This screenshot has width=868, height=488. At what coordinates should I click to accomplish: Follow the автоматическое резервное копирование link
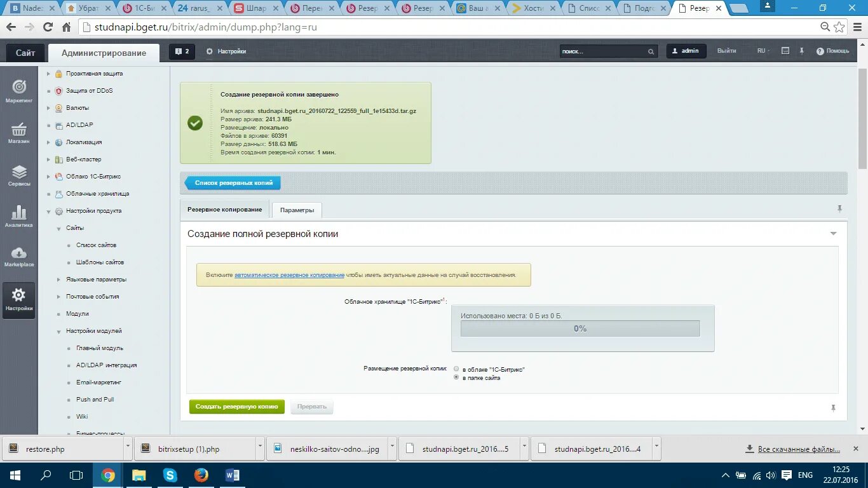[x=290, y=275]
